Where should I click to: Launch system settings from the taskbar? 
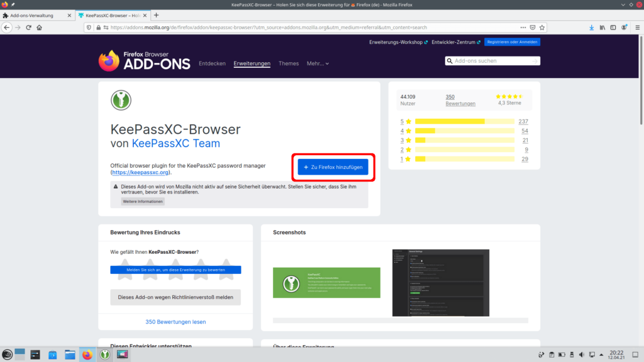(x=35, y=354)
